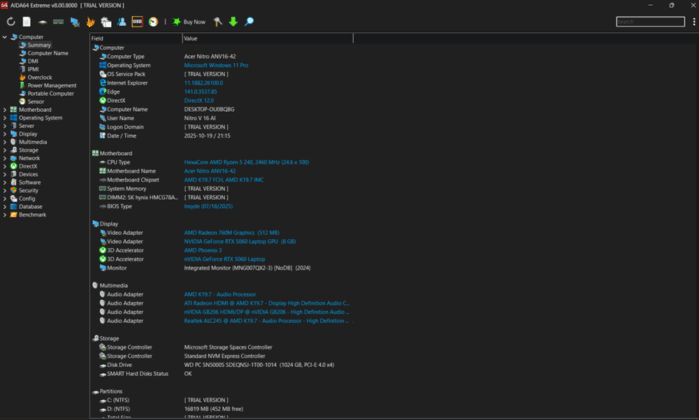Open the AMD Phoenix 3 link

point(203,250)
